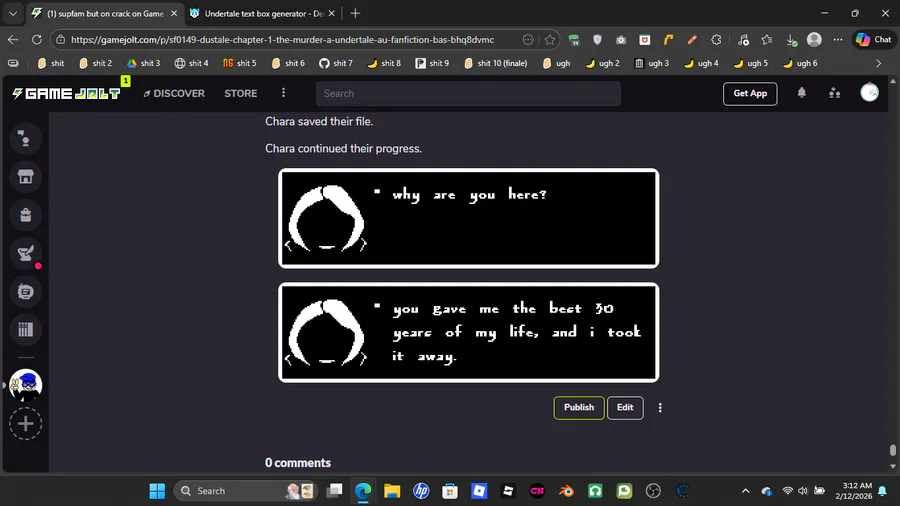Viewport: 900px width, 506px height.
Task: Open the post options three-dot menu
Action: point(660,407)
